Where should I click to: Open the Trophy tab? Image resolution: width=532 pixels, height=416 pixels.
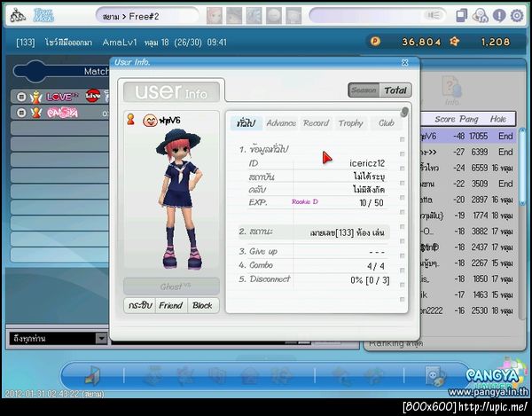tap(351, 123)
